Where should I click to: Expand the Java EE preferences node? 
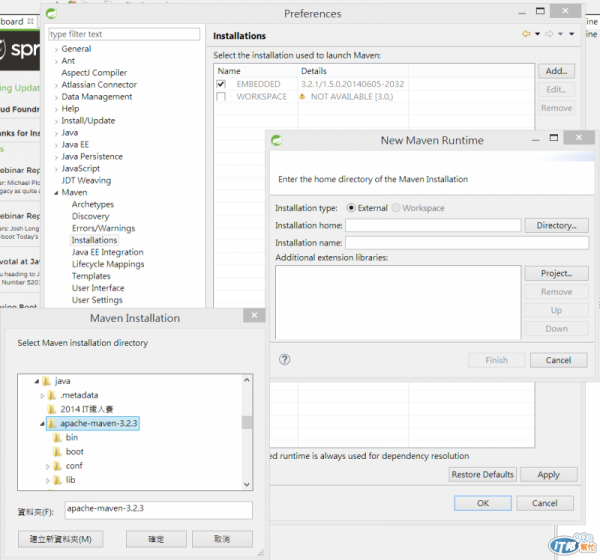(56, 145)
